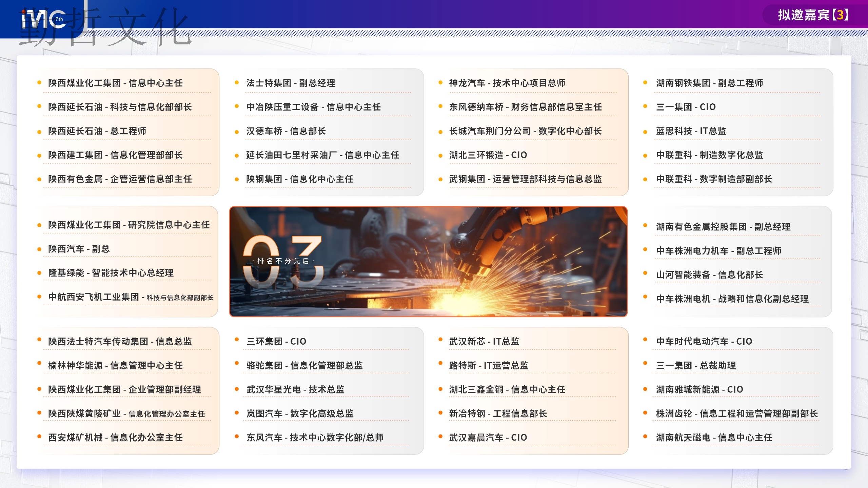Viewport: 868px width, 488px height.
Task: Select 中车株洲电机 - 战略和信息化副总经理
Action: coord(732,299)
